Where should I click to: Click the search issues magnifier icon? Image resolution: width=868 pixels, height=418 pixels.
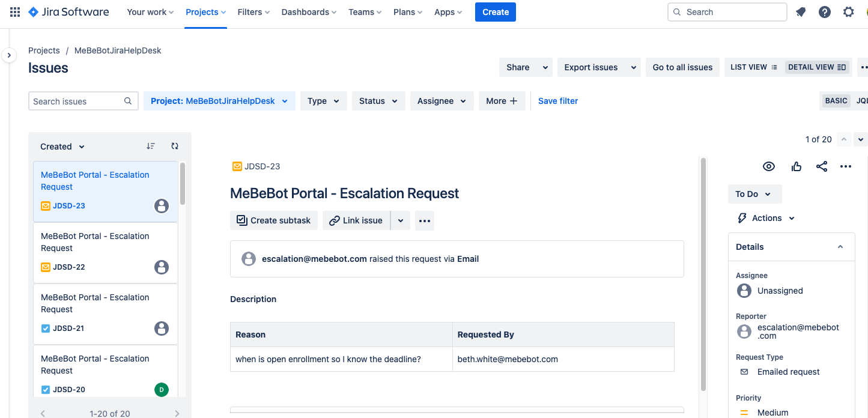tap(128, 101)
